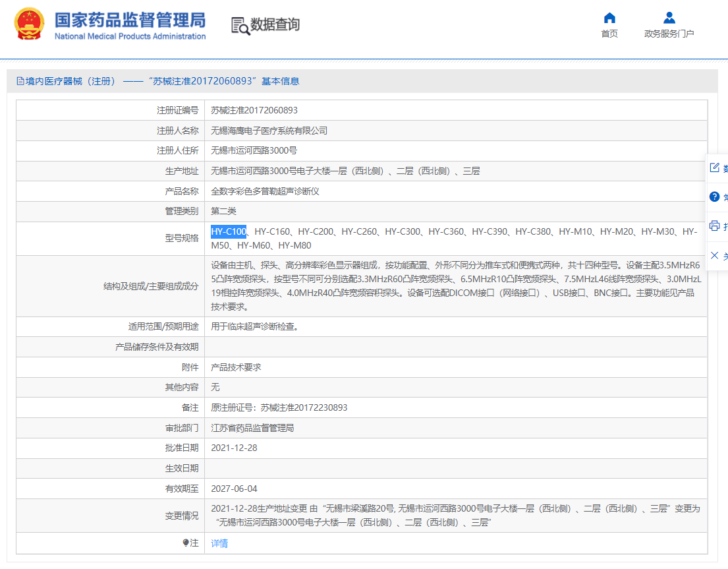This screenshot has width=728, height=569.
Task: Click the attachment value 产品技术要求
Action: (236, 367)
